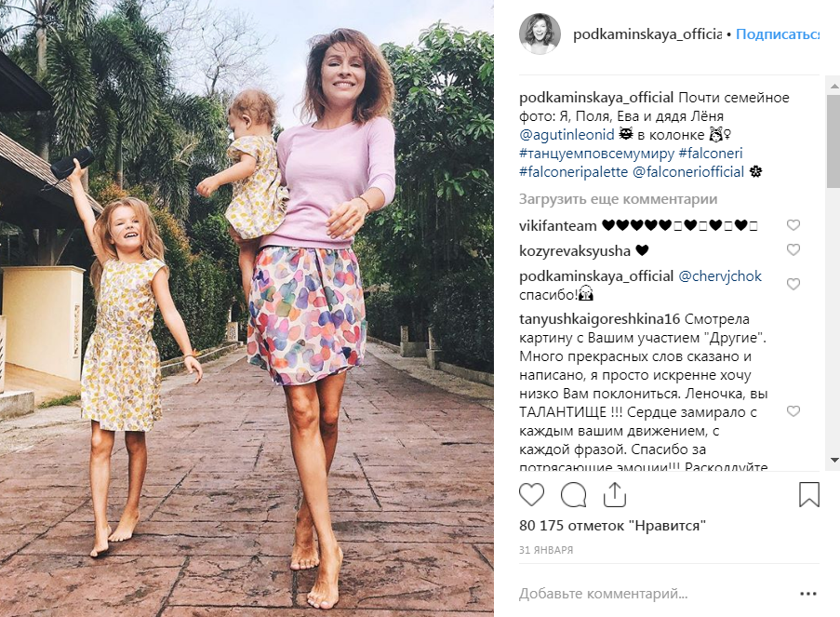Click the share arrow icon
Viewport: 840px width, 617px height.
(x=615, y=495)
